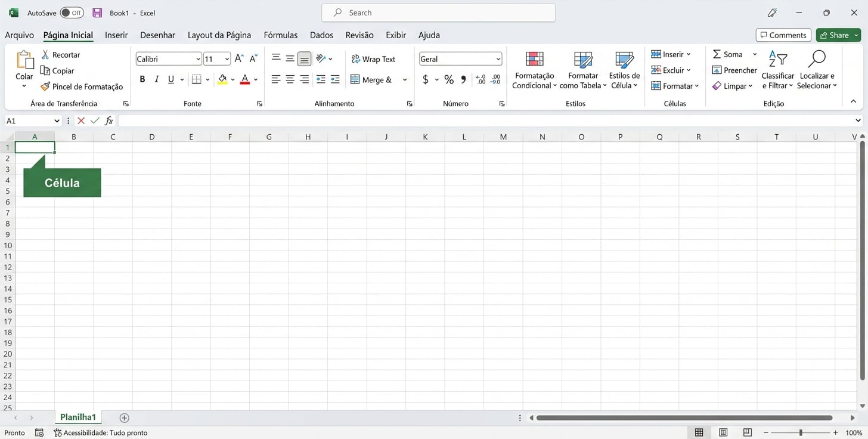Screen dimensions: 868x439
Task: Click the red font color A icon
Action: point(244,79)
